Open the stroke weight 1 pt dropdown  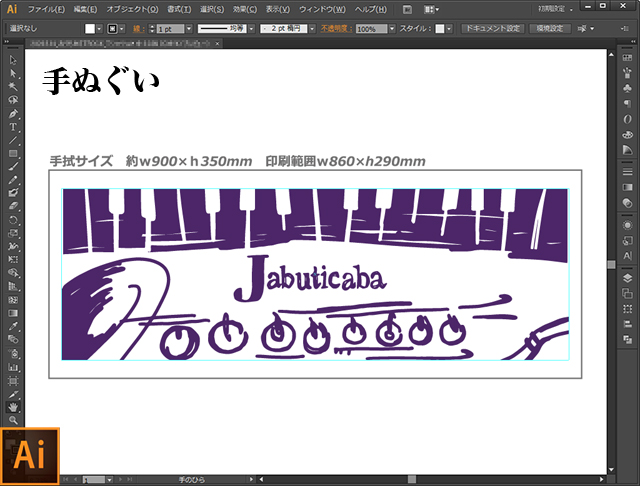point(189,29)
